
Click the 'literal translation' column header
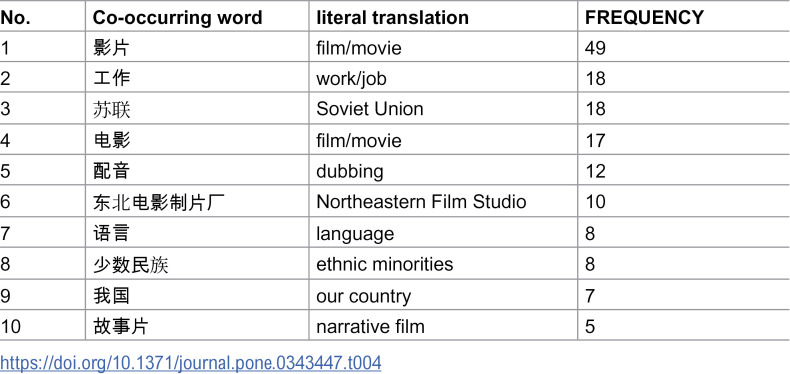pos(392,18)
